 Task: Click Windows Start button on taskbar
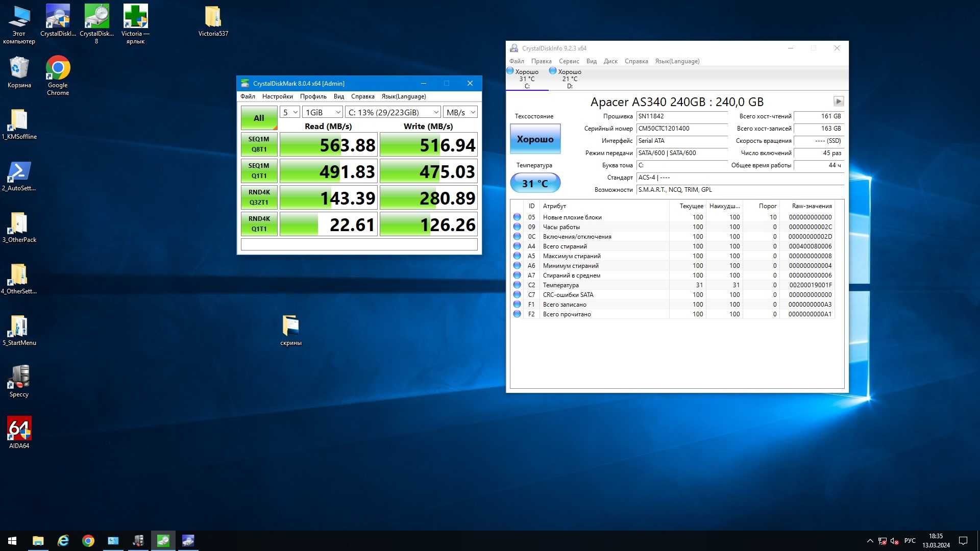12,541
